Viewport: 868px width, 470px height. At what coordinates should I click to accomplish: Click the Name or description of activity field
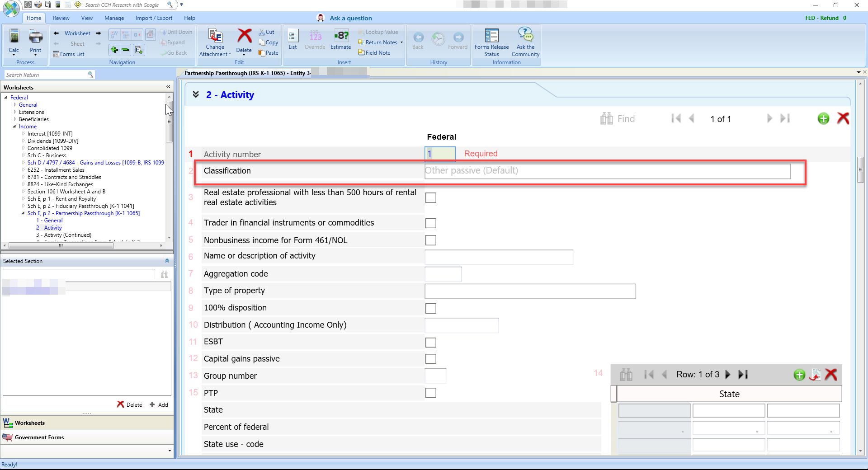(499, 257)
